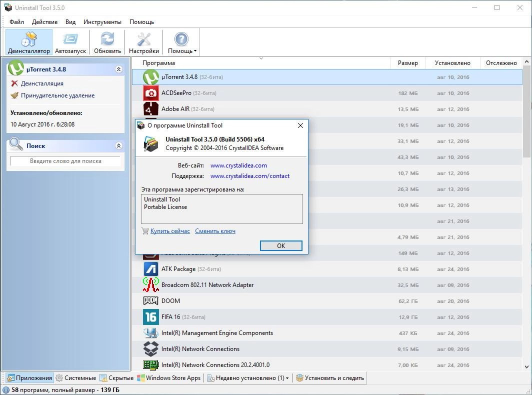The height and width of the screenshot is (395, 532).
Task: Collapse the µTorrent 3.4.8 sidebar panel
Action: click(119, 69)
